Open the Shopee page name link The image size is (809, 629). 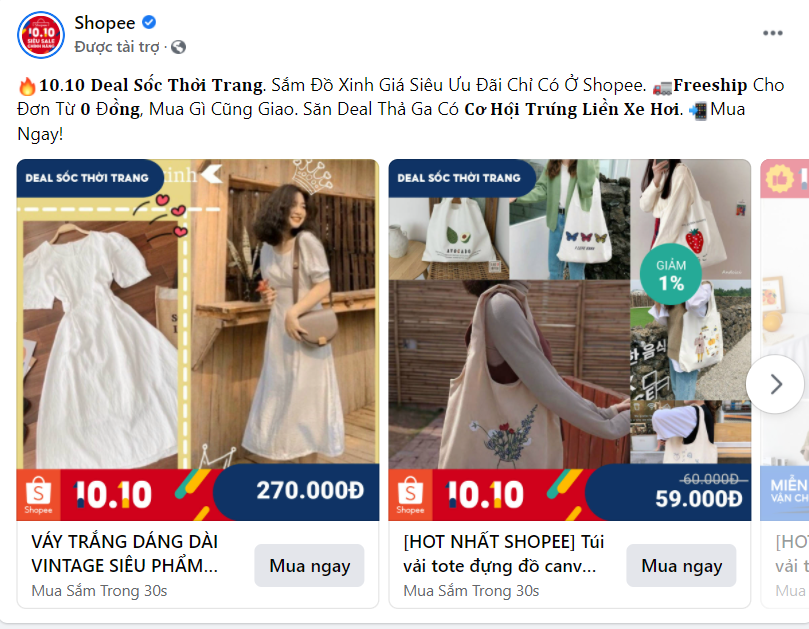[x=105, y=23]
